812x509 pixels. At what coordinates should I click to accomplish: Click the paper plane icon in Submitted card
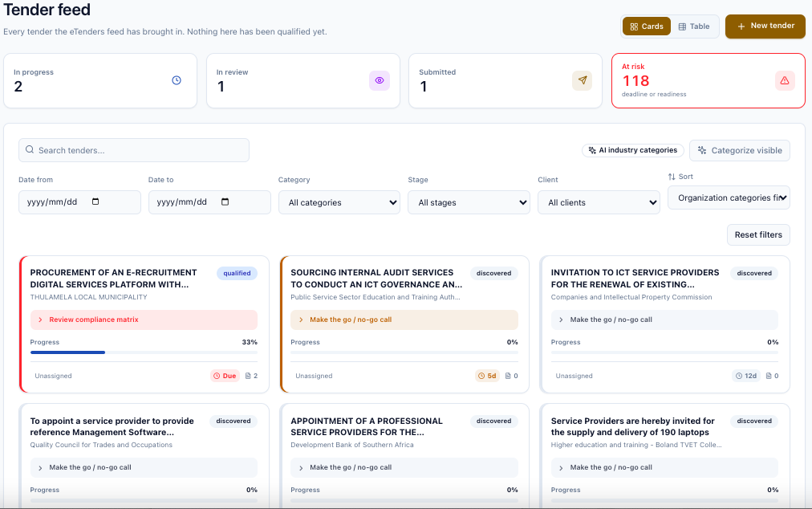point(582,80)
